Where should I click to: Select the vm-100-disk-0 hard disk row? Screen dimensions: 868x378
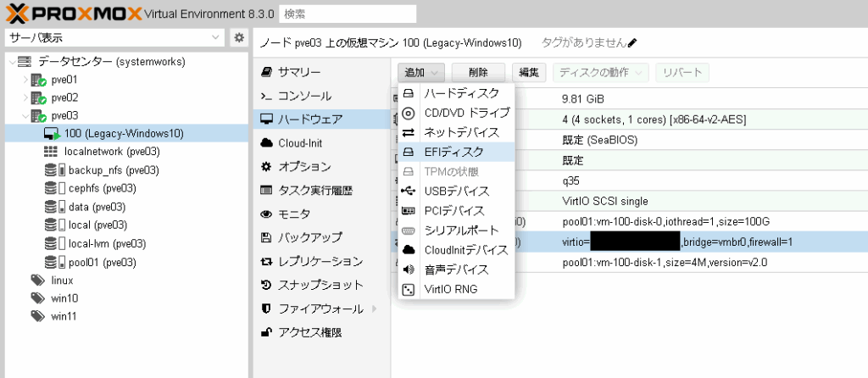(x=630, y=221)
